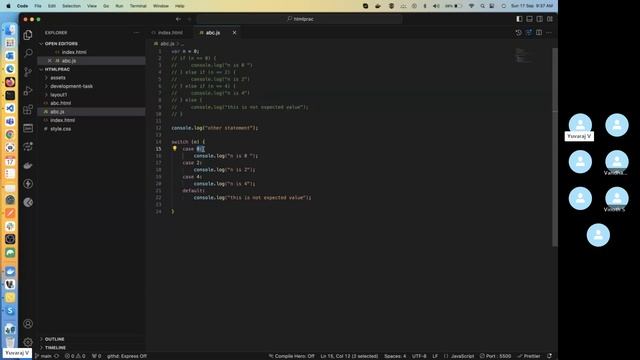Open Microsoft Teams from the Dock
Viewport: 640px width, 360px height.
pyautogui.click(x=10, y=121)
